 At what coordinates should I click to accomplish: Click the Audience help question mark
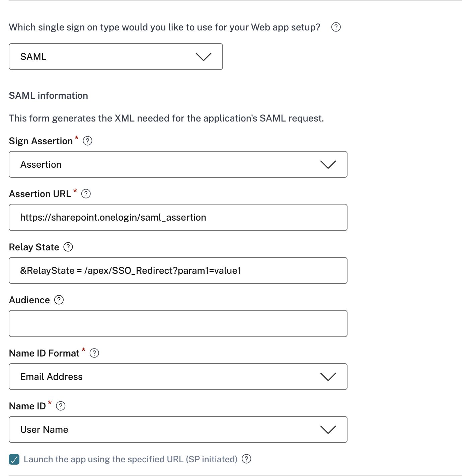(59, 300)
